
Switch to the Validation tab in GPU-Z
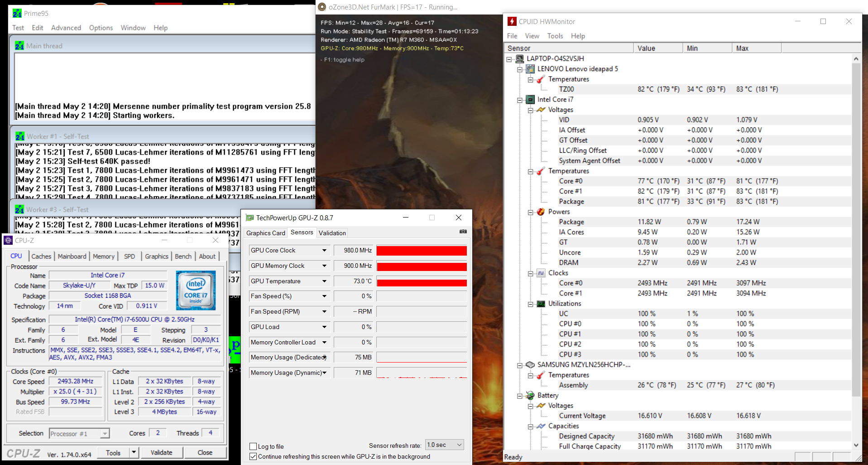(332, 233)
